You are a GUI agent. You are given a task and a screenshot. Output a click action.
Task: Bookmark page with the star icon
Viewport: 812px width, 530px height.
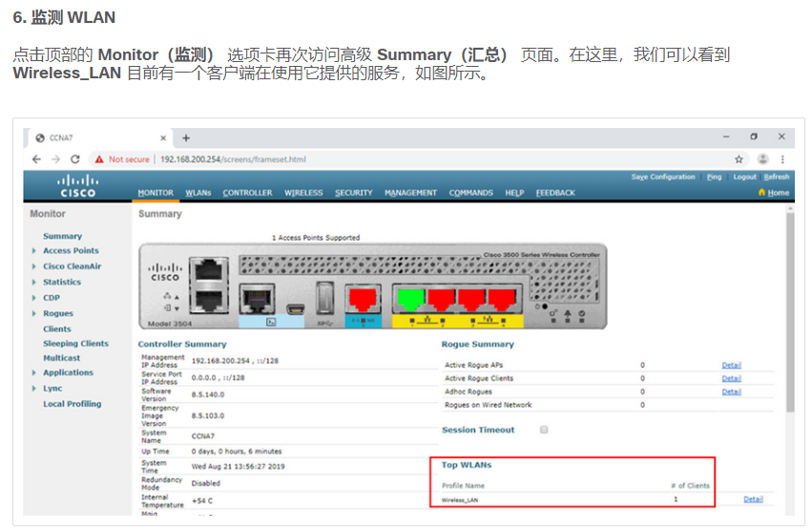point(739,159)
